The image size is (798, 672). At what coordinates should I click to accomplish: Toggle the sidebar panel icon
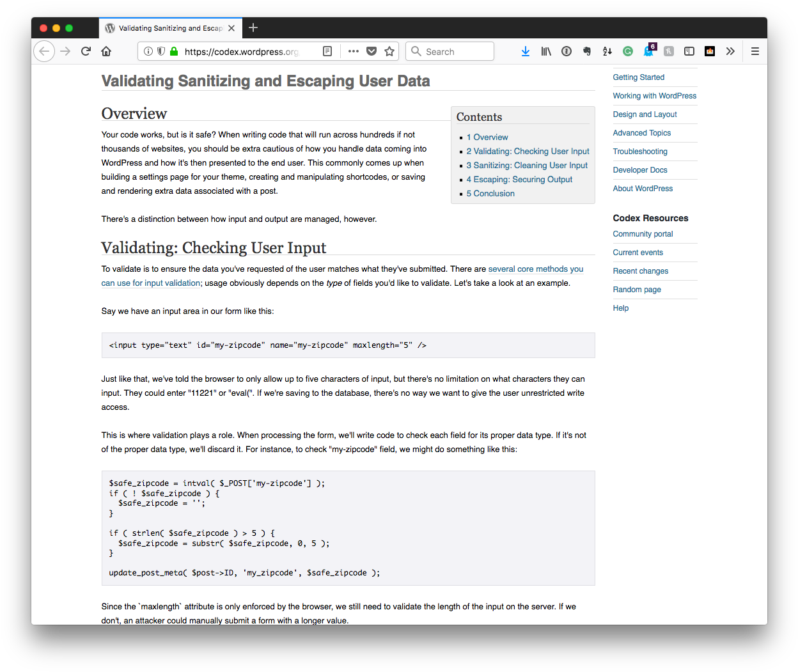coord(689,51)
